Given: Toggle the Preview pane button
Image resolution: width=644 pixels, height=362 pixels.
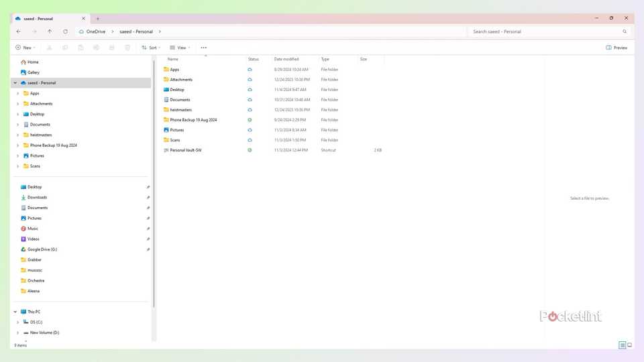Looking at the screenshot, I should tap(616, 48).
